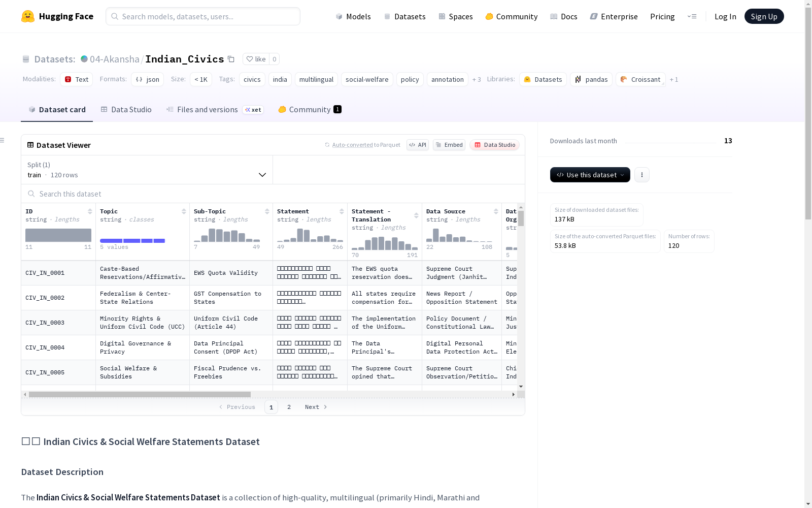Go to page 2 of the dataset
The width and height of the screenshot is (812, 508).
point(289,407)
